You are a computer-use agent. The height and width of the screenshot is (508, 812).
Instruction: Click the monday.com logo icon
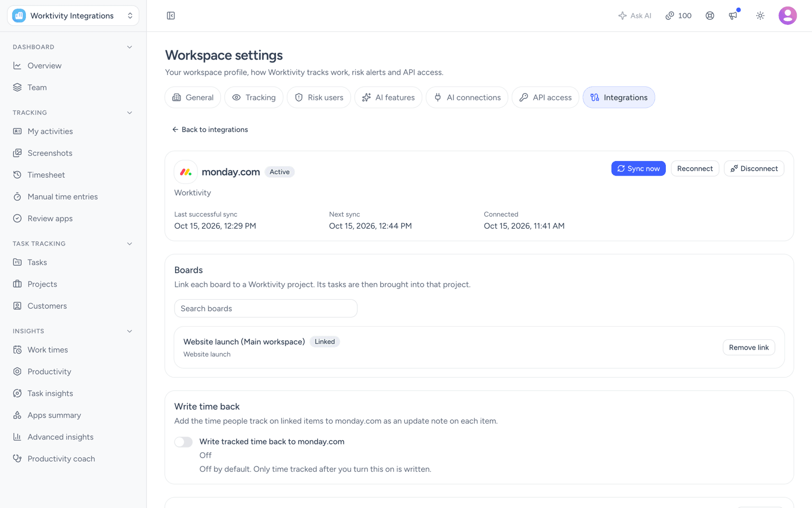186,172
